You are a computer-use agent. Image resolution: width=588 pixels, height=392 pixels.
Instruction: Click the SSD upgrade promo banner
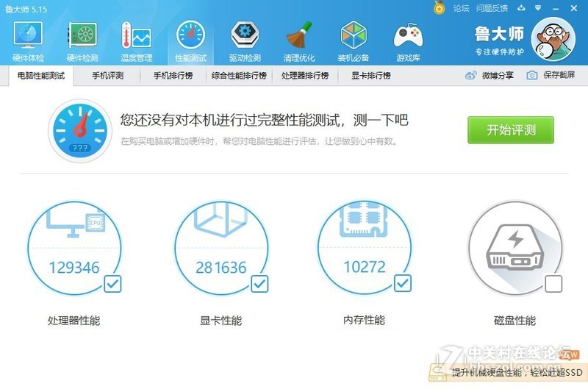click(508, 372)
